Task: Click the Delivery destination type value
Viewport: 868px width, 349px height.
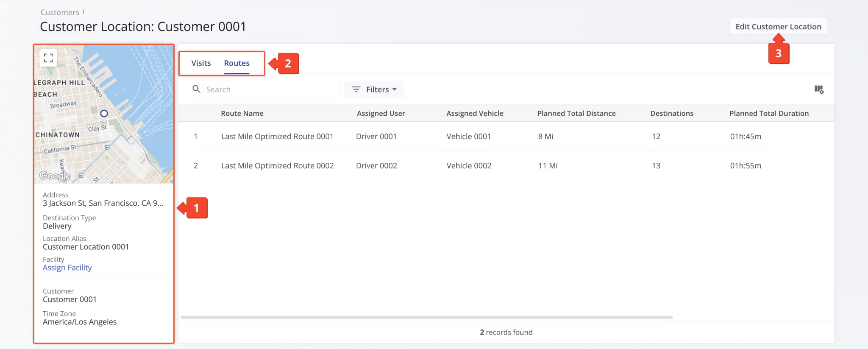Action: click(57, 226)
